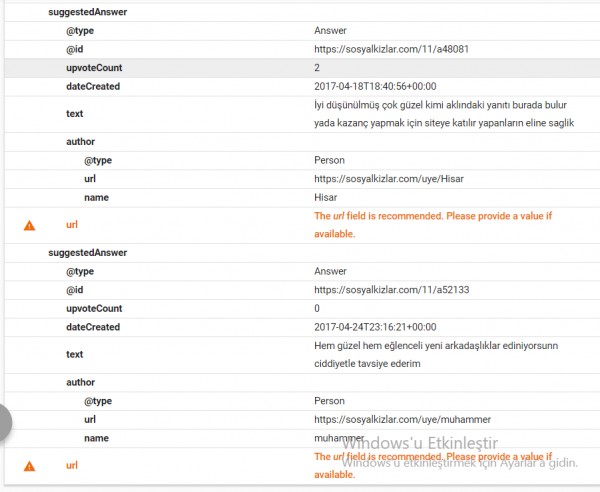The height and width of the screenshot is (492, 600).
Task: Click the warning triangle at the bottom
Action: tap(29, 465)
